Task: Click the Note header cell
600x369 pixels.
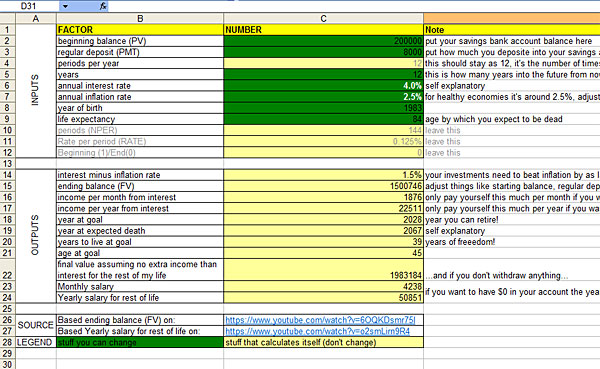Action: tap(512, 30)
